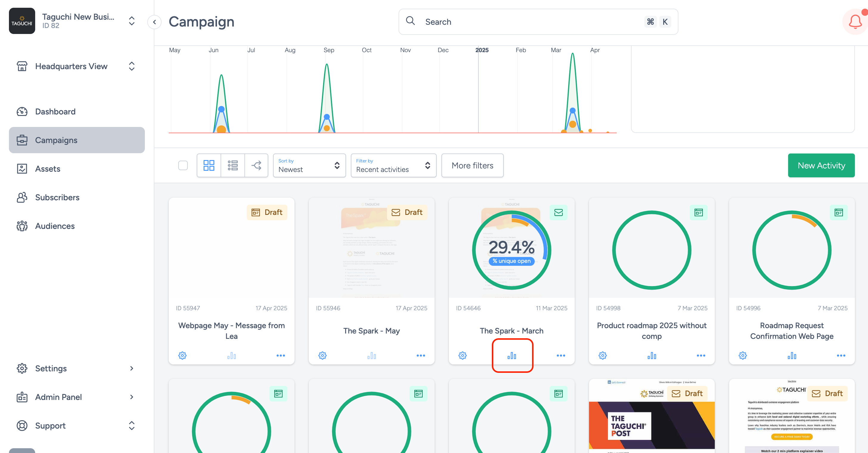Open more options for Webpage May card
Screen dimensions: 868x453
tap(281, 355)
